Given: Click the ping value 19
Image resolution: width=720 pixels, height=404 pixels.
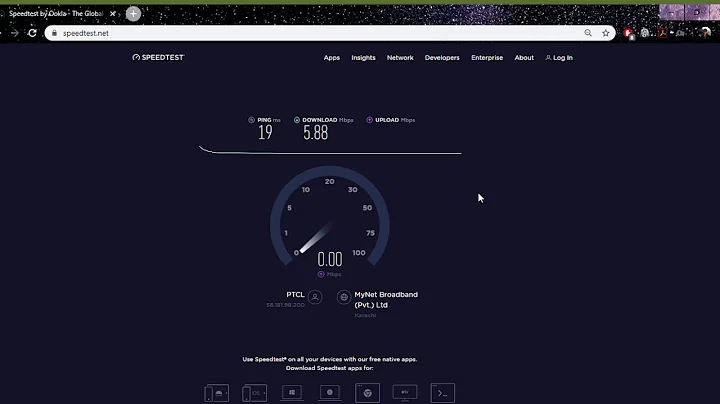Looking at the screenshot, I should click(265, 133).
